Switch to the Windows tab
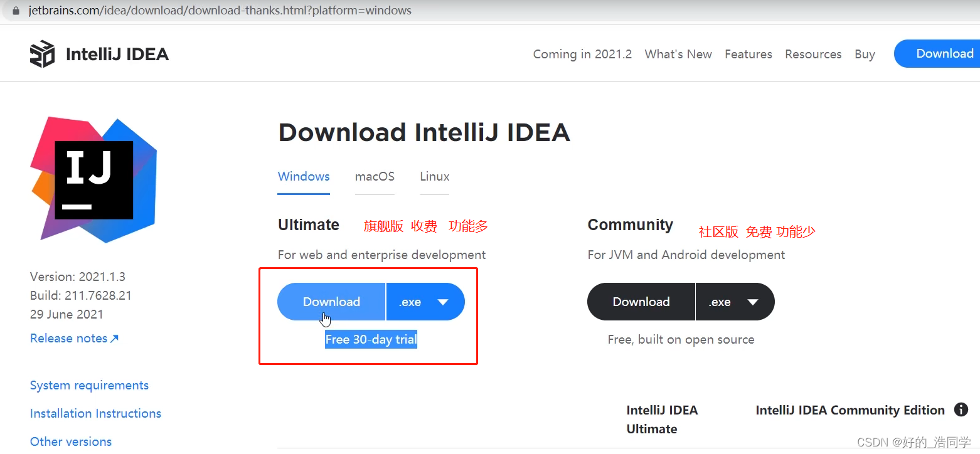Screen dimensions: 980x454 coord(304,176)
